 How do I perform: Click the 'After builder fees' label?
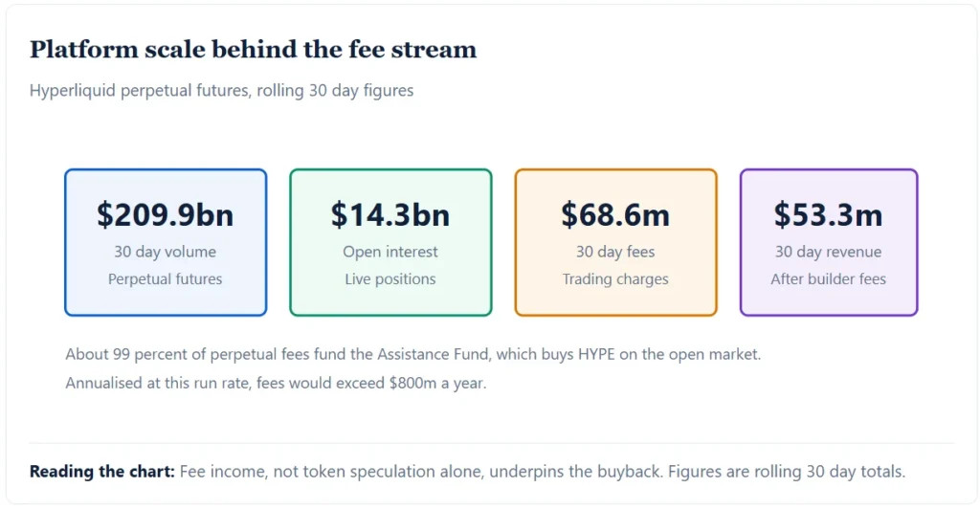click(829, 279)
